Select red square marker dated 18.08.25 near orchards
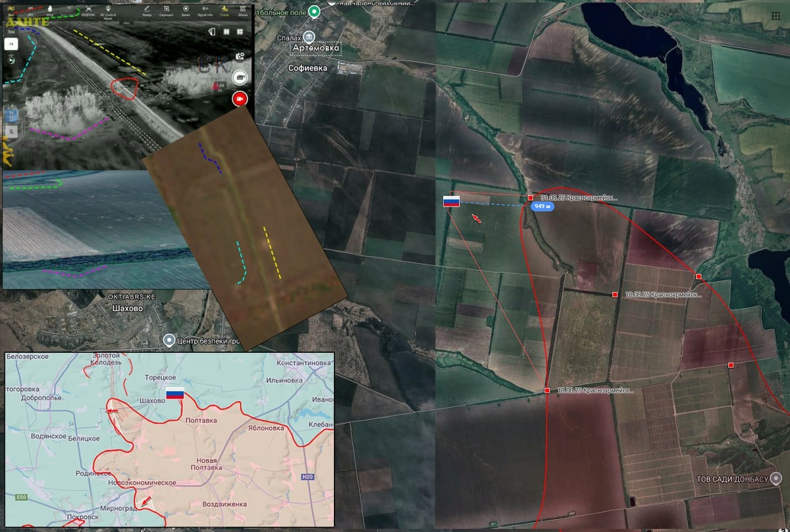790x532 pixels. (x=615, y=294)
